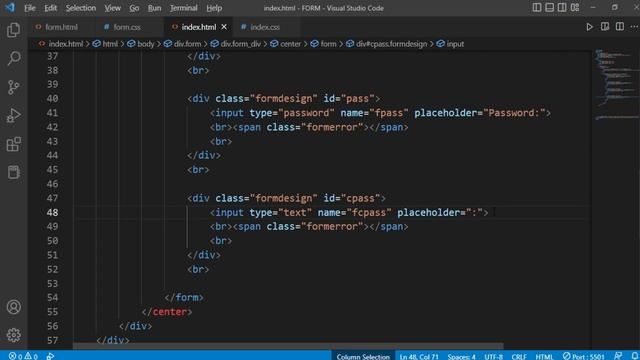The height and width of the screenshot is (360, 640).
Task: Click the feedback icon in status bar
Action: click(x=618, y=356)
